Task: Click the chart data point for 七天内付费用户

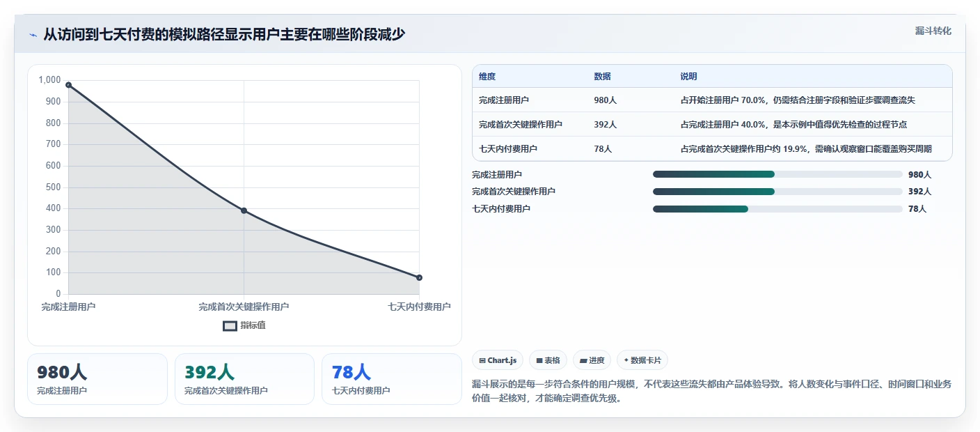Action: point(419,277)
